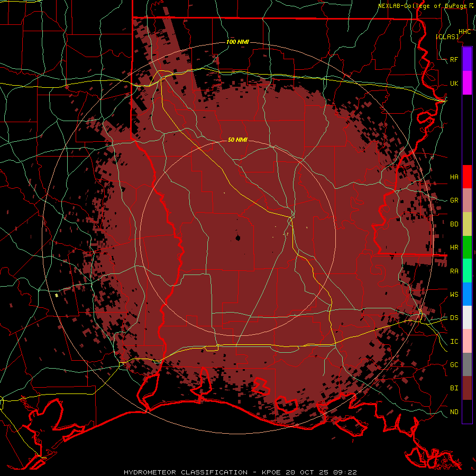
Task: Click the ND legend label
Action: (x=454, y=412)
